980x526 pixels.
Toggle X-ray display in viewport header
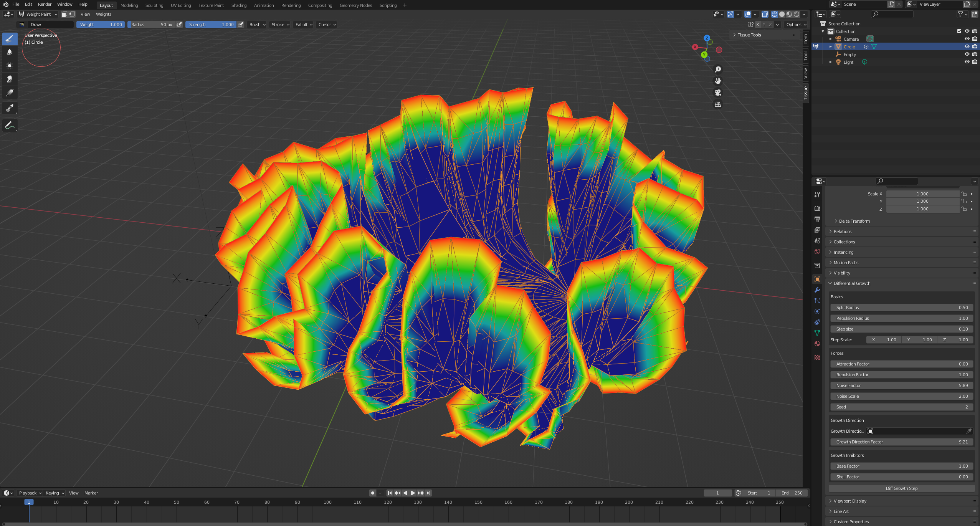point(765,14)
